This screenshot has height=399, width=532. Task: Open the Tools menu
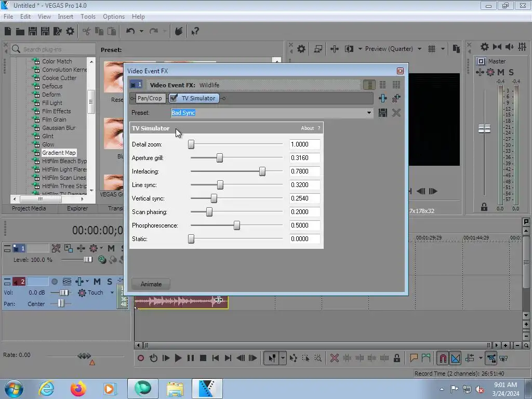(x=88, y=16)
